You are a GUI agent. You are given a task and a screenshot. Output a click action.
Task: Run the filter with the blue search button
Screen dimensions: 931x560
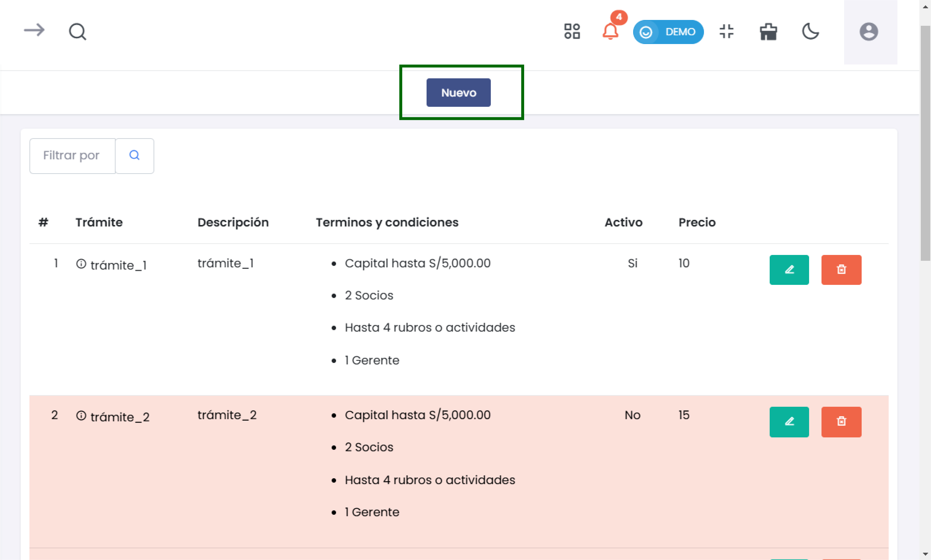point(134,155)
